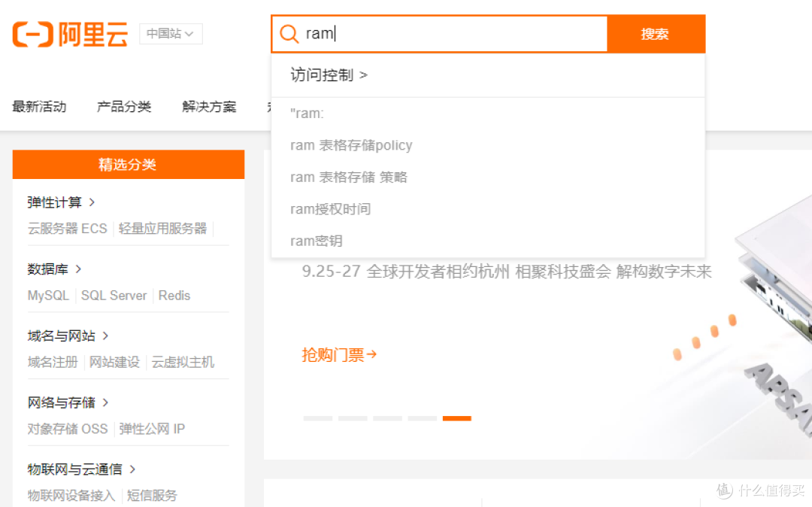812x507 pixels.
Task: Click 对象存储 OSS in the sidebar
Action: [x=67, y=428]
